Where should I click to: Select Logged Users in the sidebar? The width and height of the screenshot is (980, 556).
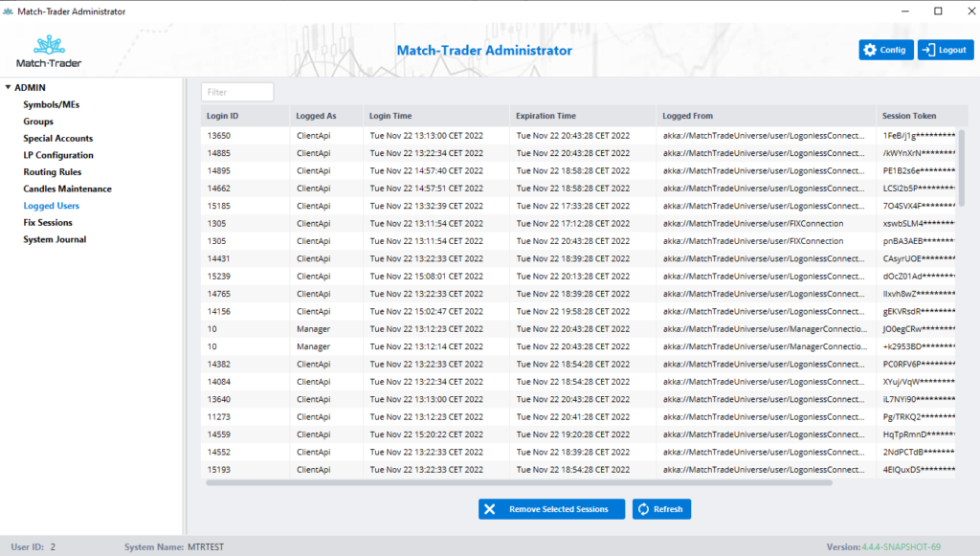tap(52, 206)
